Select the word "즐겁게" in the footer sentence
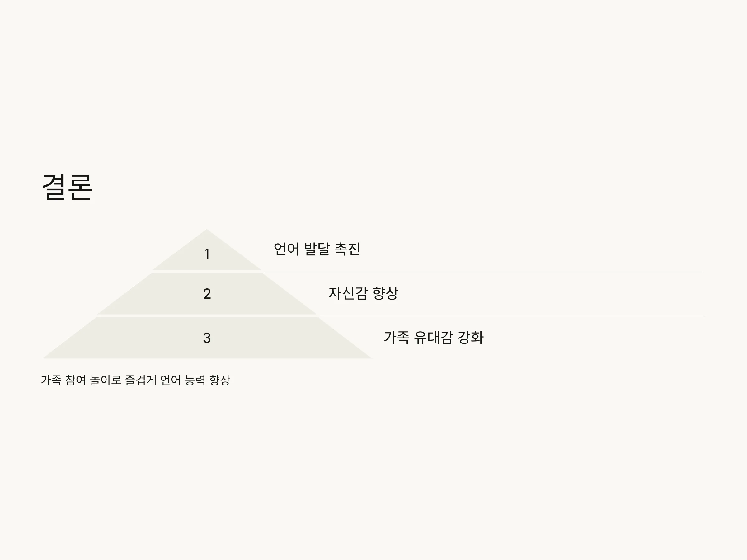Viewport: 747px width, 560px height. pos(140,380)
